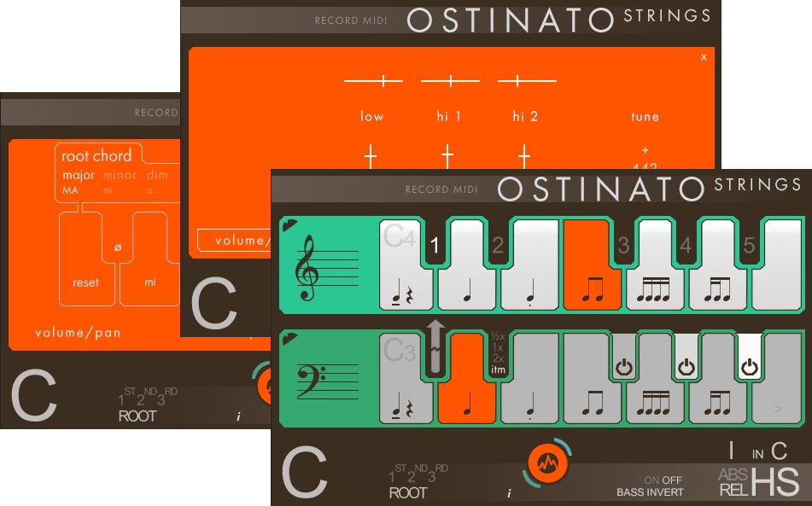Click RECORD MIDI in middle window
The height and width of the screenshot is (506, 812).
coord(351,20)
